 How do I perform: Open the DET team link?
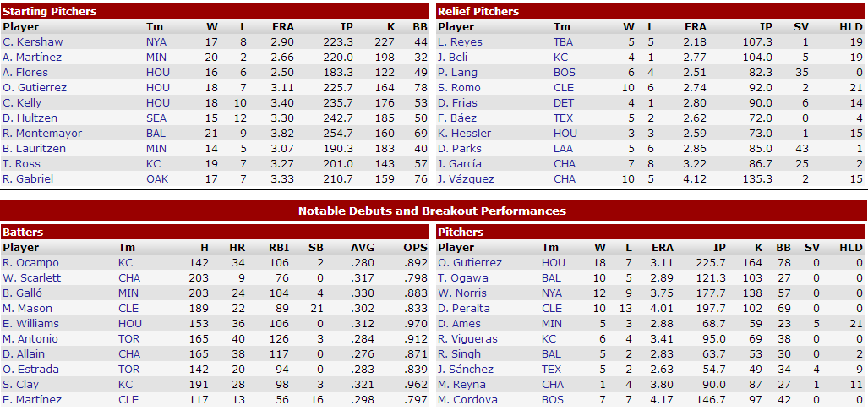564,102
